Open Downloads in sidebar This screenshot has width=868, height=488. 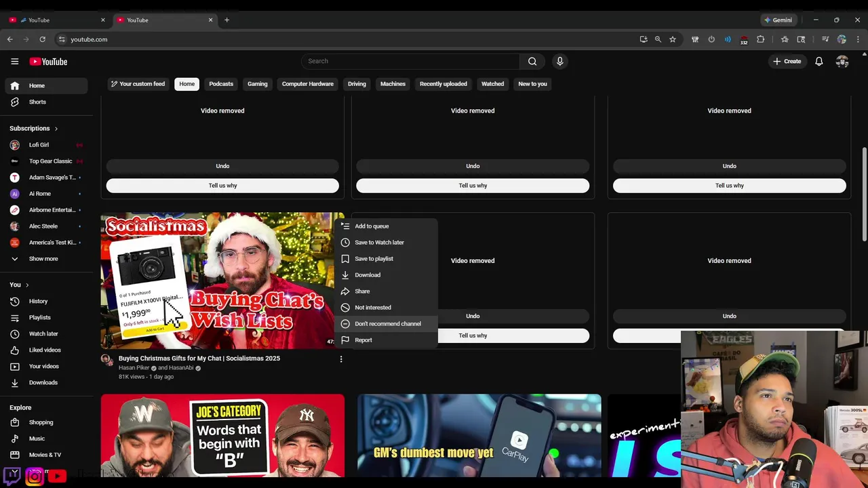(46, 382)
